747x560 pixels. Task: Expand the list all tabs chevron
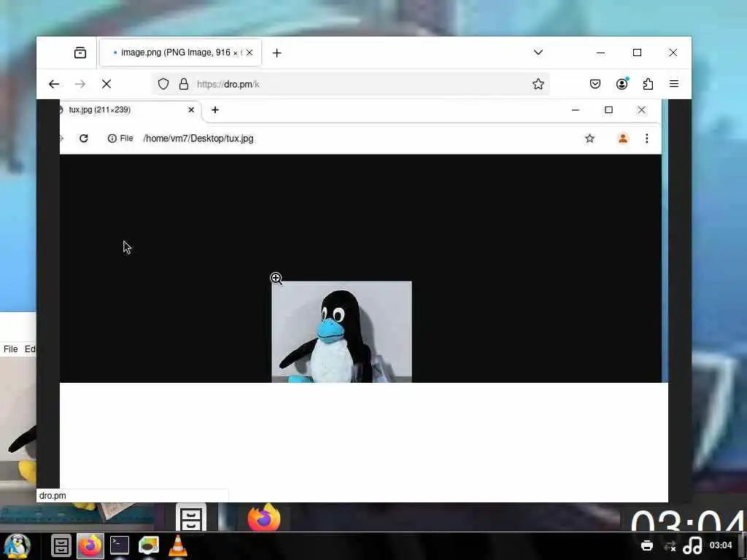(538, 52)
